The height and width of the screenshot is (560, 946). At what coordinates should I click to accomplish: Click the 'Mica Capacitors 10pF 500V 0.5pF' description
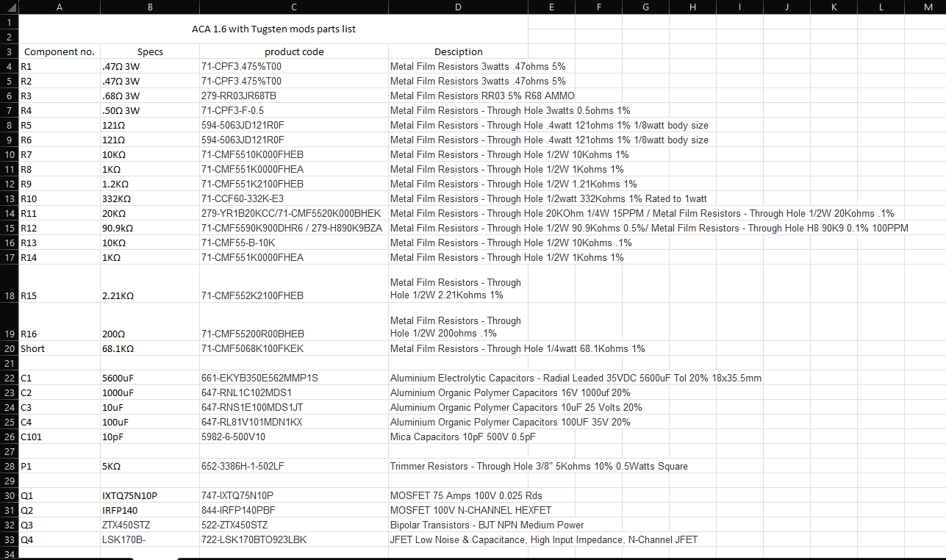pyautogui.click(x=462, y=437)
